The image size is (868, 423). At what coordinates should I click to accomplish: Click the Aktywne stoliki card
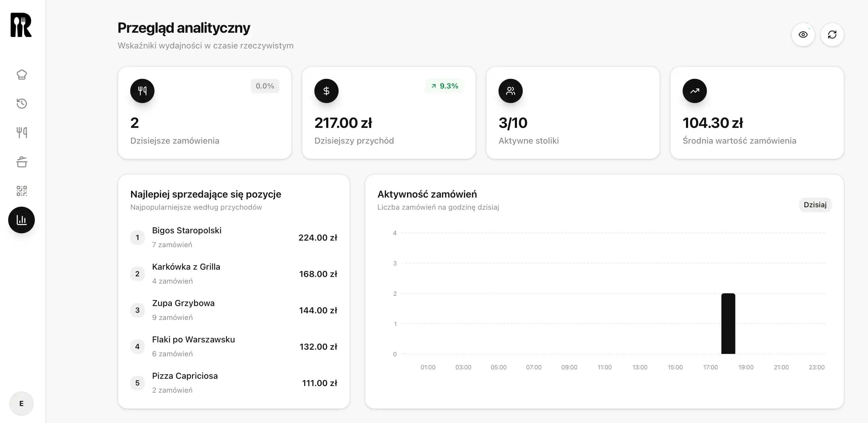pyautogui.click(x=573, y=113)
